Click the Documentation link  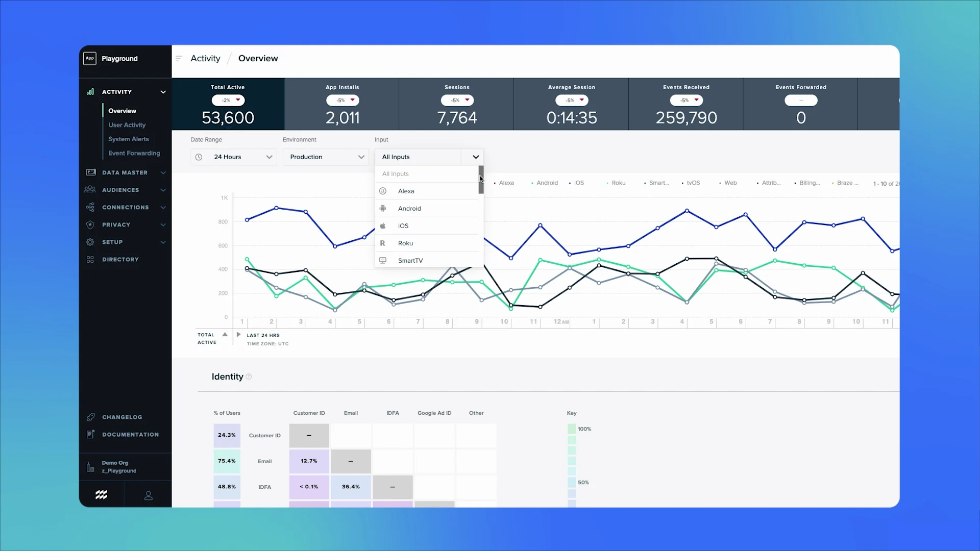tap(131, 434)
